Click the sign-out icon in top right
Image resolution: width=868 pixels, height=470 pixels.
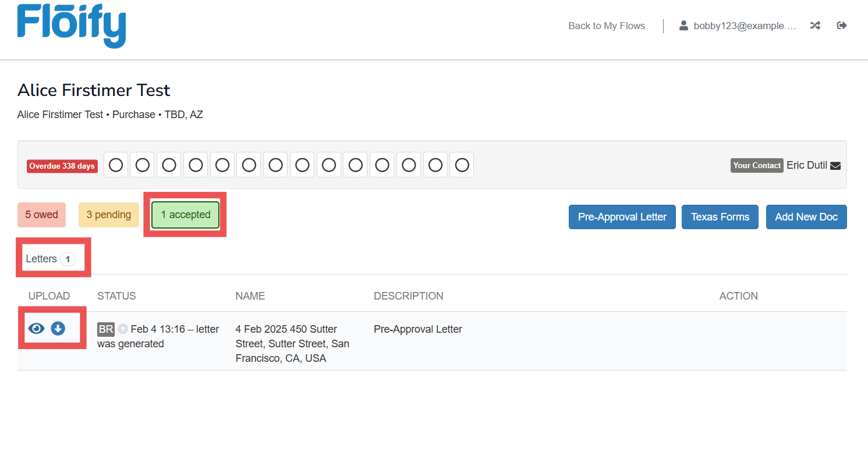(841, 26)
